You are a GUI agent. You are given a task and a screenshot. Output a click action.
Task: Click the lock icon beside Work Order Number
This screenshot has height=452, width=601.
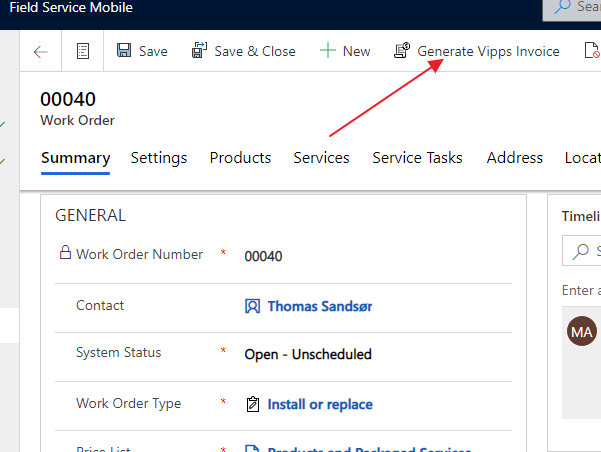click(65, 253)
